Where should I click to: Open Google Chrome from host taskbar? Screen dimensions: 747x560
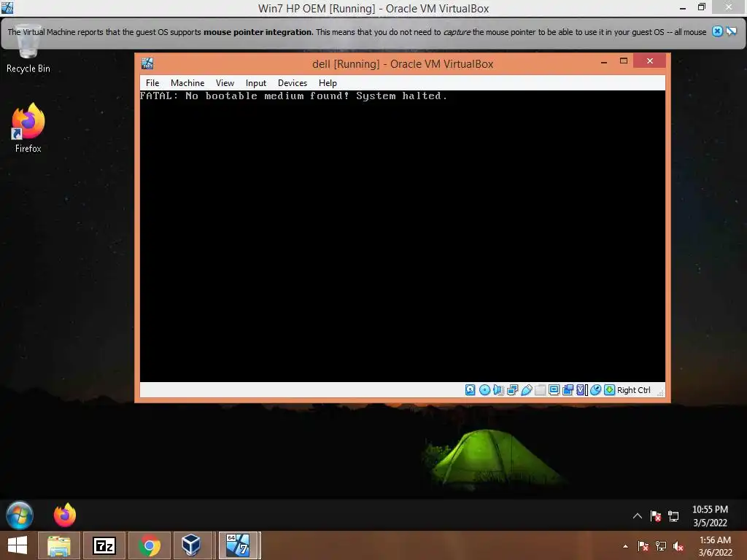click(x=149, y=545)
